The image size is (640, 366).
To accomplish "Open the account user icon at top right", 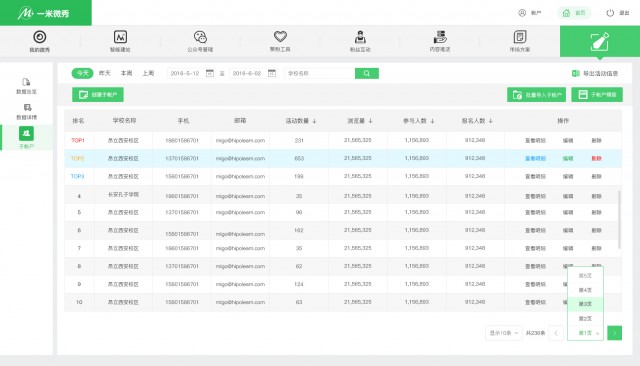I will click(x=522, y=13).
